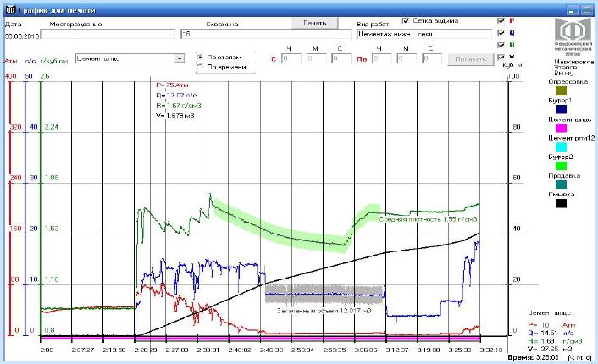Toggle the 'Сетка видима' grid checkbox

pyautogui.click(x=406, y=21)
